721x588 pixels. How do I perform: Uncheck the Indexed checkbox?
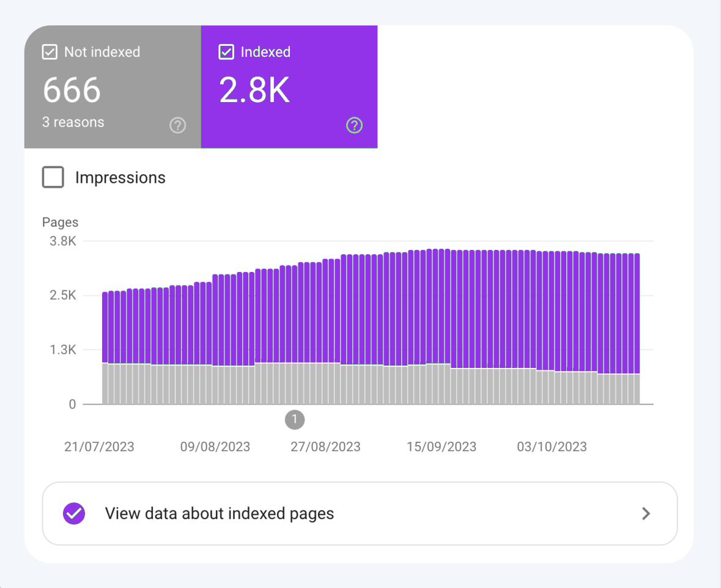click(226, 53)
